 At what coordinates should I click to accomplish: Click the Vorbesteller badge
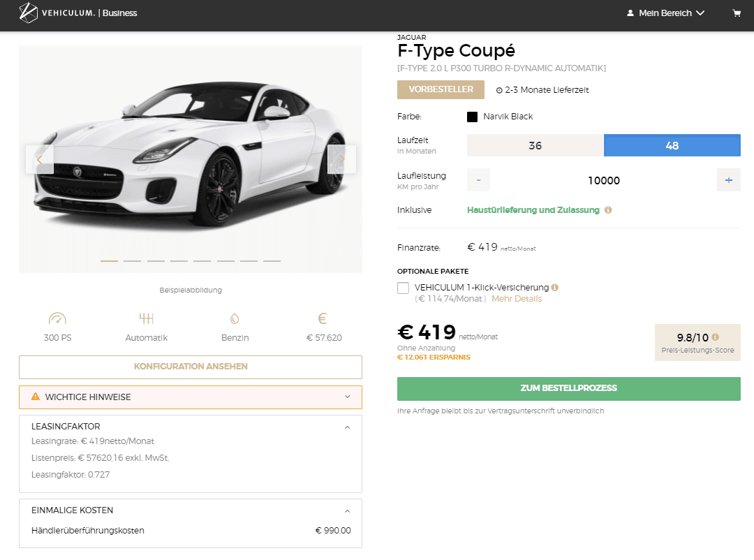pos(441,89)
